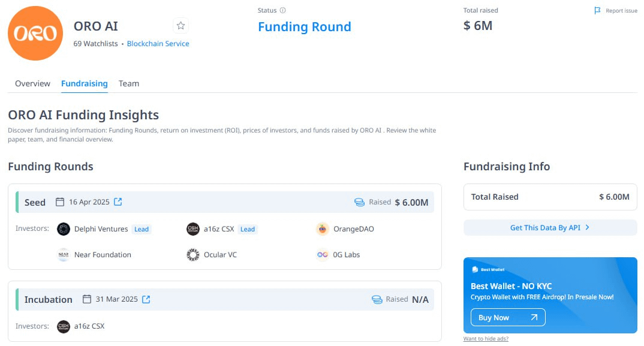Screen dimensions: 644x346
Task: Click the 31 Mar 2025 date
Action: tap(117, 299)
